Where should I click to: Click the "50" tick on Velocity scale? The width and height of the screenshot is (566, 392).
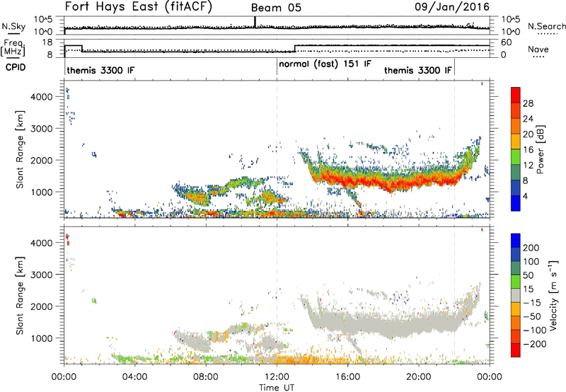point(528,275)
